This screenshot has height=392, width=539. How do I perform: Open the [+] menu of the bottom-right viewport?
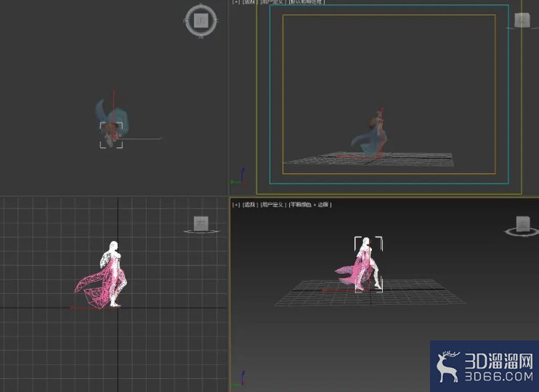click(x=236, y=205)
